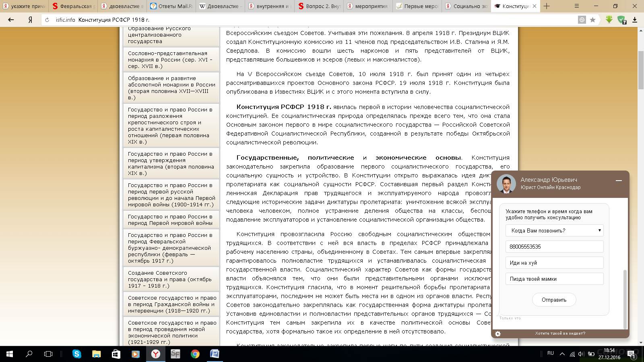The image size is (644, 362).
Task: Open 'Создание Советского государства и права' link
Action: tap(170, 279)
